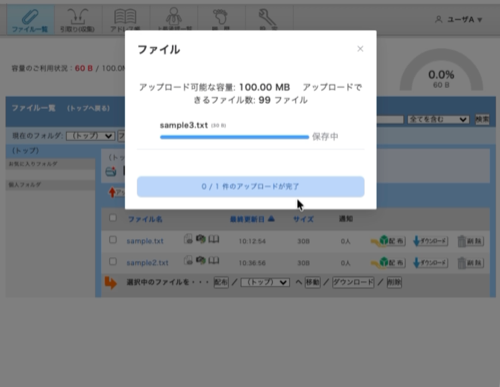Sort by サイズ column
The image size is (500, 387).
click(303, 219)
